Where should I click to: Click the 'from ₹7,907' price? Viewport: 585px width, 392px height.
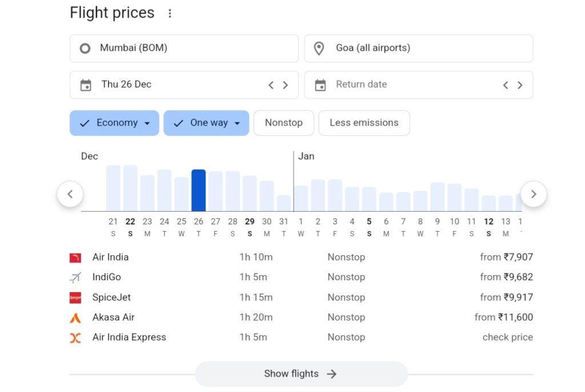[506, 257]
